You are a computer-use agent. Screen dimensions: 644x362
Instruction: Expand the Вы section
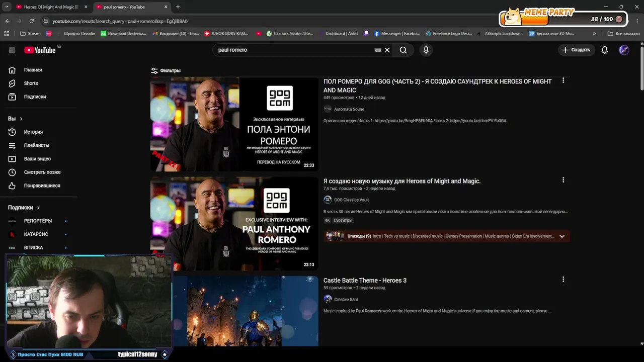click(15, 119)
